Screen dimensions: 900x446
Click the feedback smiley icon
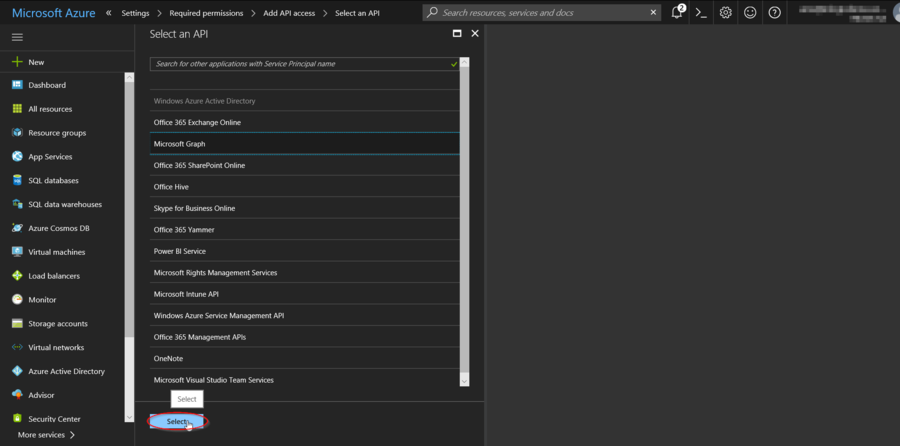pyautogui.click(x=750, y=13)
